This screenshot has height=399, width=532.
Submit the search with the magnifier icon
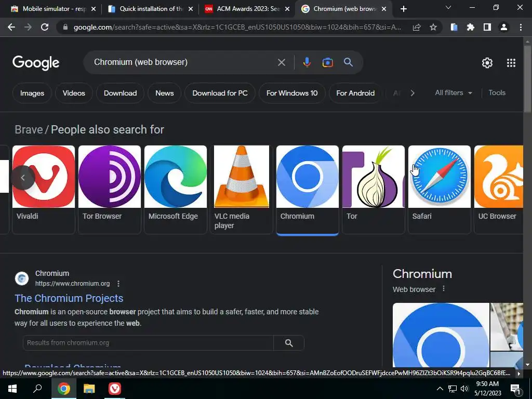(x=349, y=62)
